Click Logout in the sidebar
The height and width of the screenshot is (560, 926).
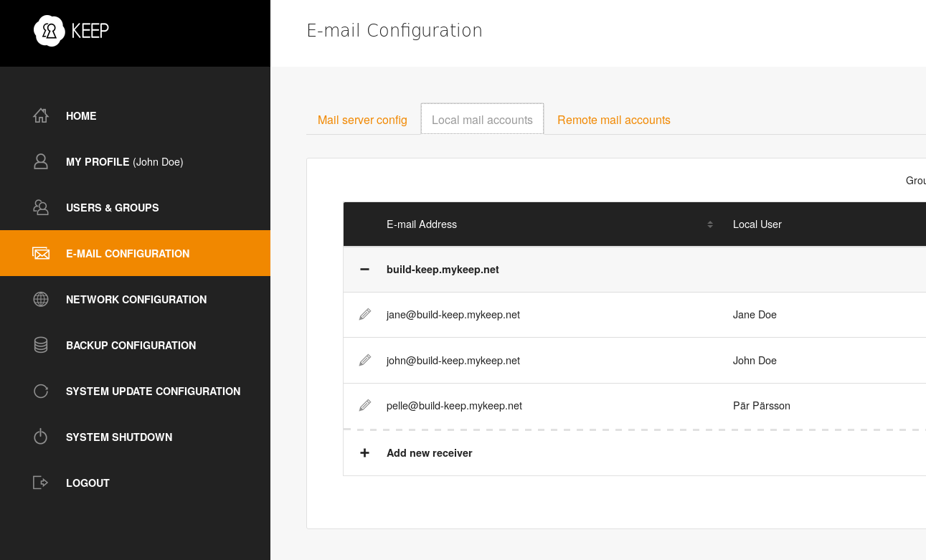(x=88, y=483)
